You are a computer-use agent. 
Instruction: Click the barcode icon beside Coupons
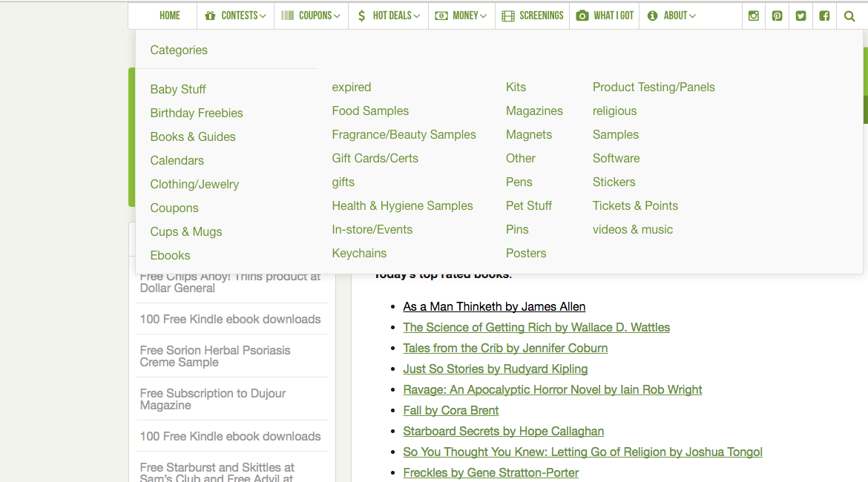(287, 16)
